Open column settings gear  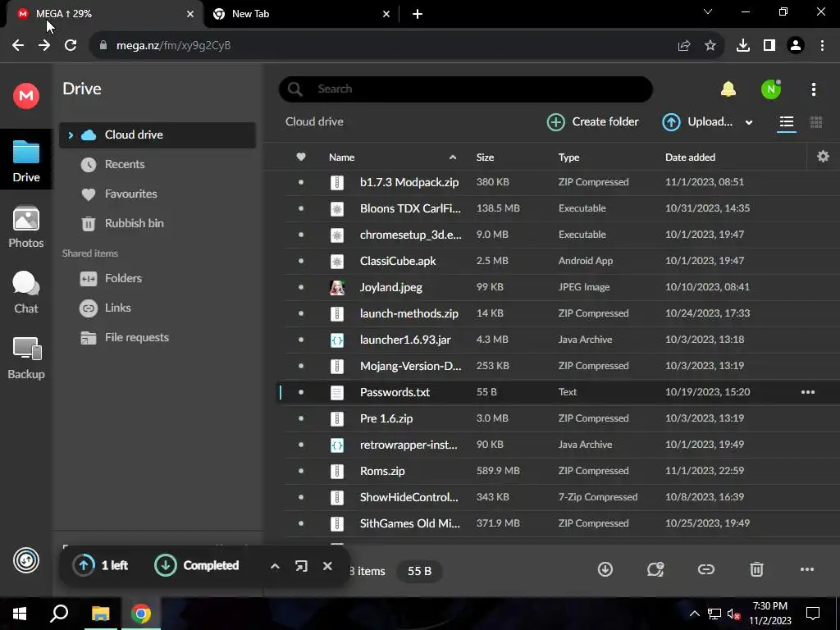823,157
